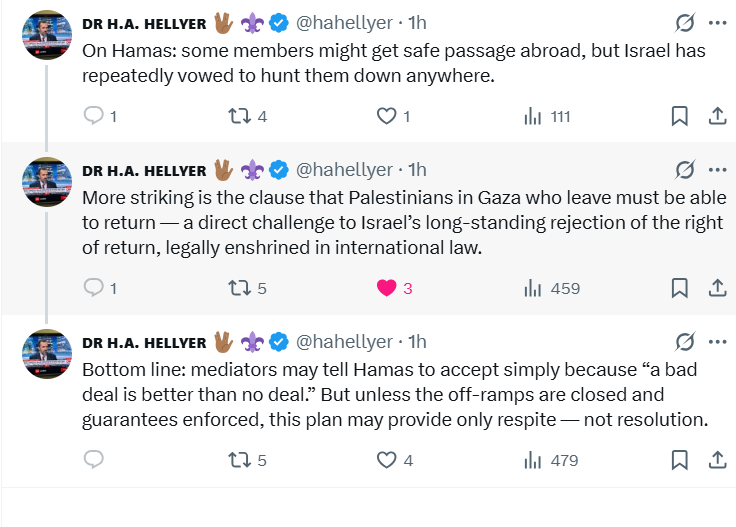Reply to the 'Bottom line' tweet
Screen dimensions: 736x527
(94, 460)
